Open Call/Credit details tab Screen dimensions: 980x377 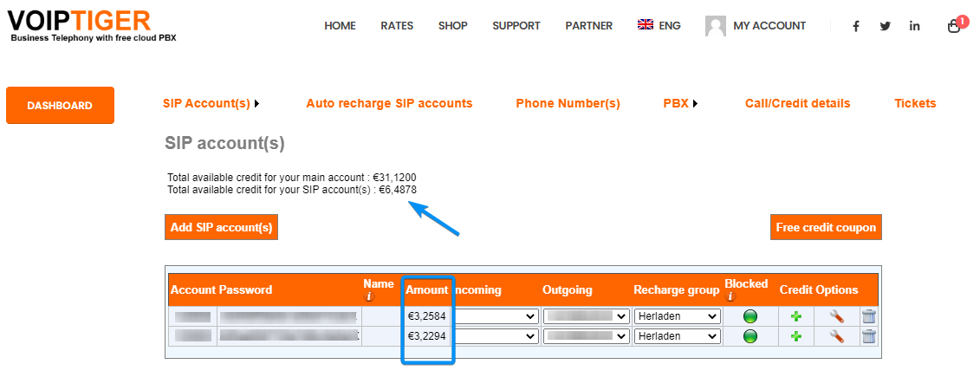pos(797,104)
